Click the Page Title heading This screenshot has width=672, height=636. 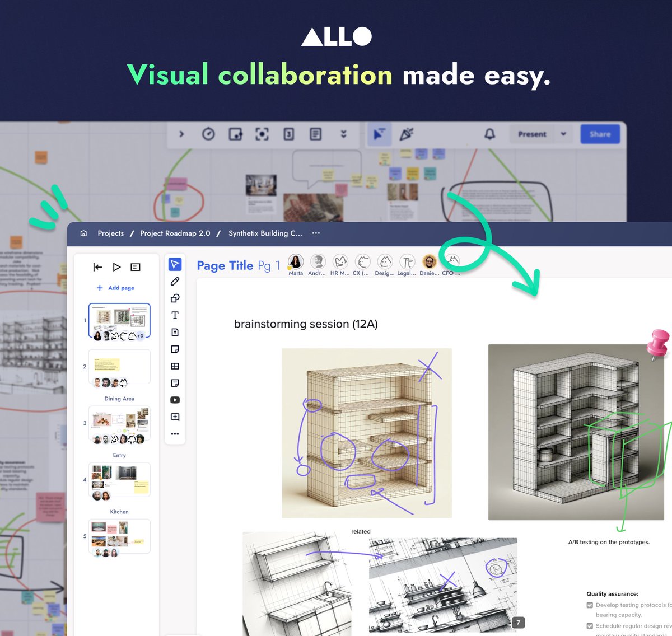[x=225, y=265]
